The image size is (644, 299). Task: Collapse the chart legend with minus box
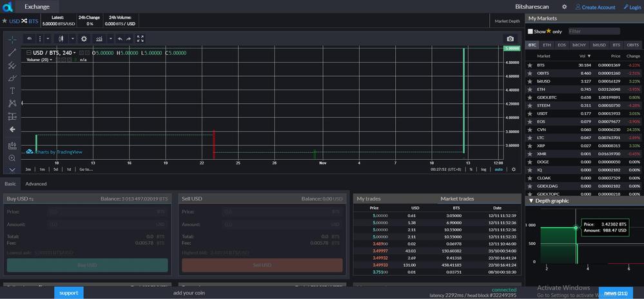[x=29, y=53]
